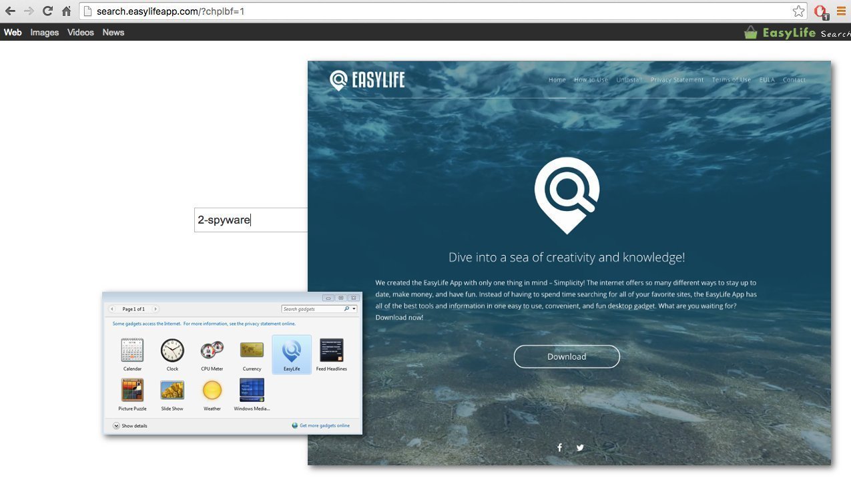
Task: Click the large magnifier pin logo
Action: tap(567, 195)
